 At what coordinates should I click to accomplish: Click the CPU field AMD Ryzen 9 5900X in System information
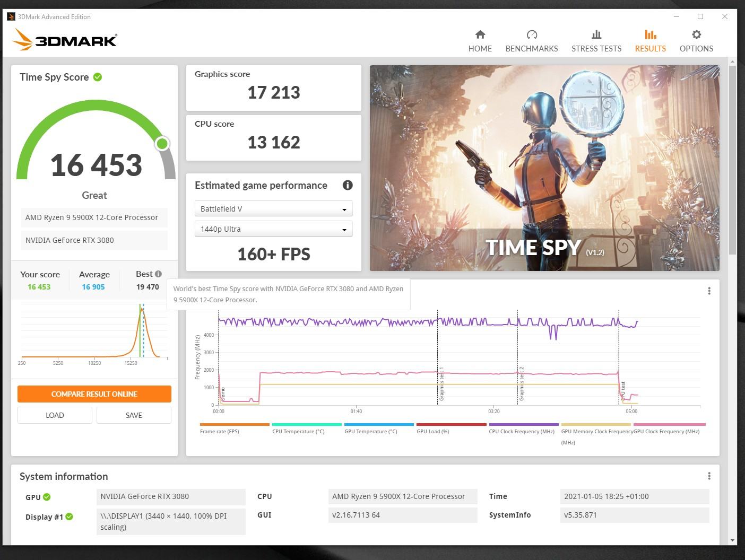403,496
